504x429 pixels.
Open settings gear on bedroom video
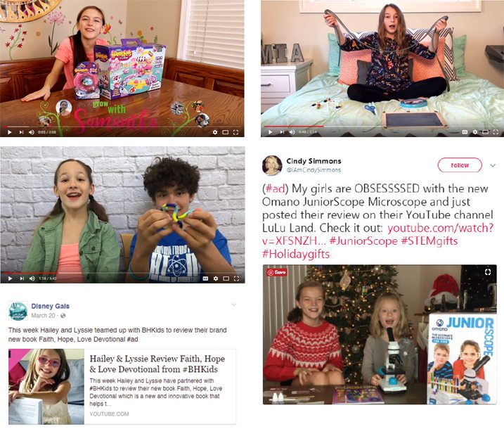[x=475, y=132]
